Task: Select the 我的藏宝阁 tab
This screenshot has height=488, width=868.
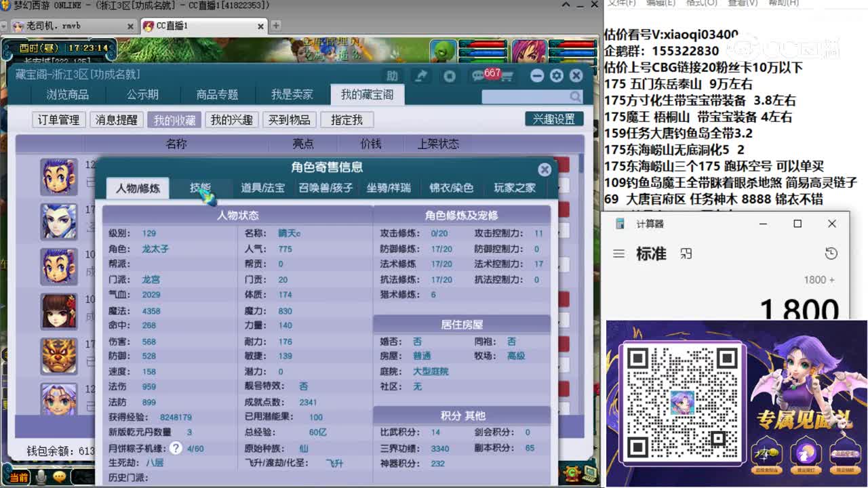Action: point(367,95)
